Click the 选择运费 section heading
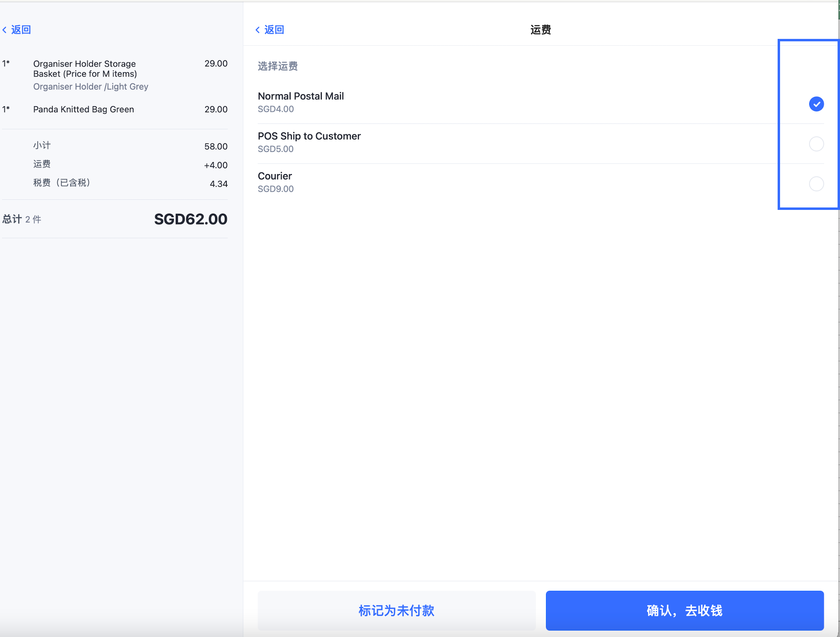 pos(278,66)
